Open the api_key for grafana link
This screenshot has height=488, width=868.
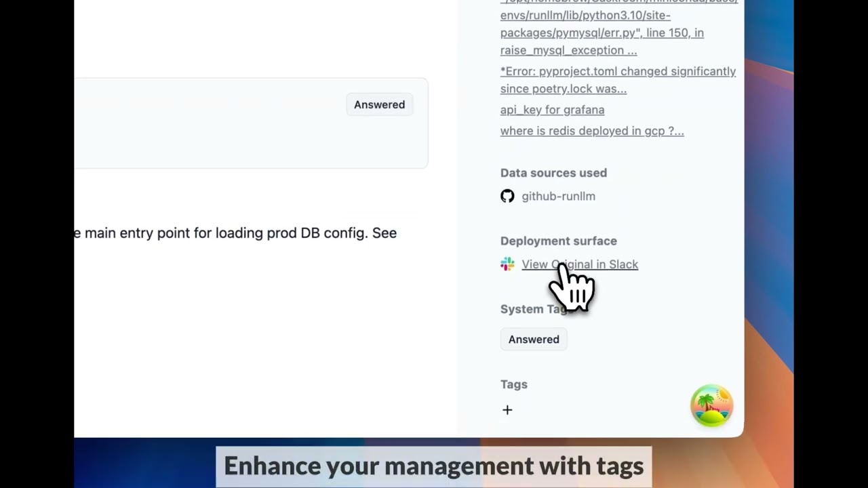tap(552, 110)
